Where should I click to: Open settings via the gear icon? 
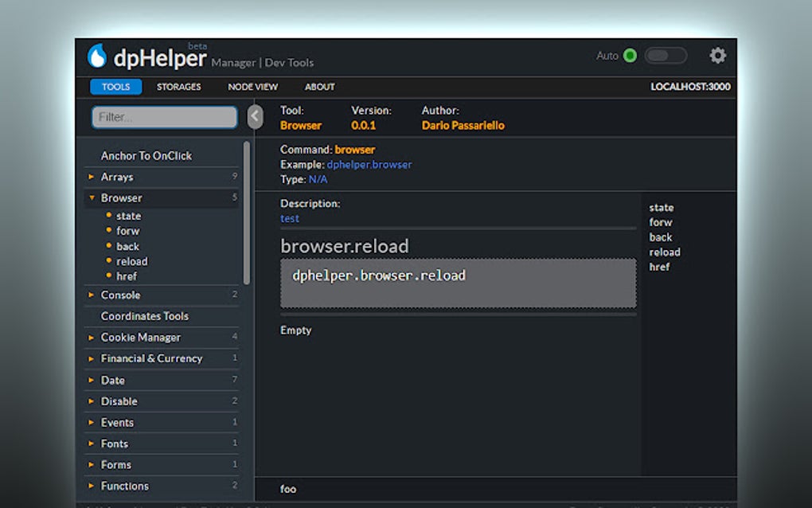[x=716, y=56]
